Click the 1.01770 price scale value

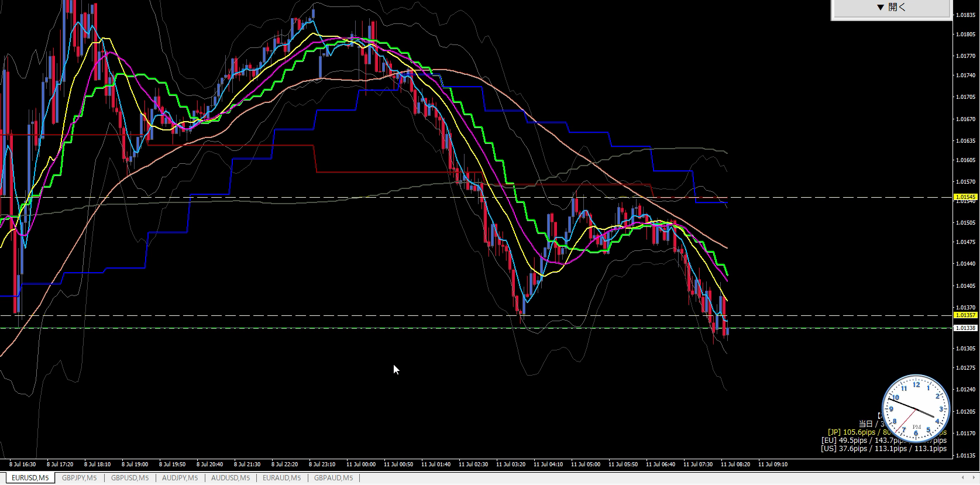pos(965,56)
